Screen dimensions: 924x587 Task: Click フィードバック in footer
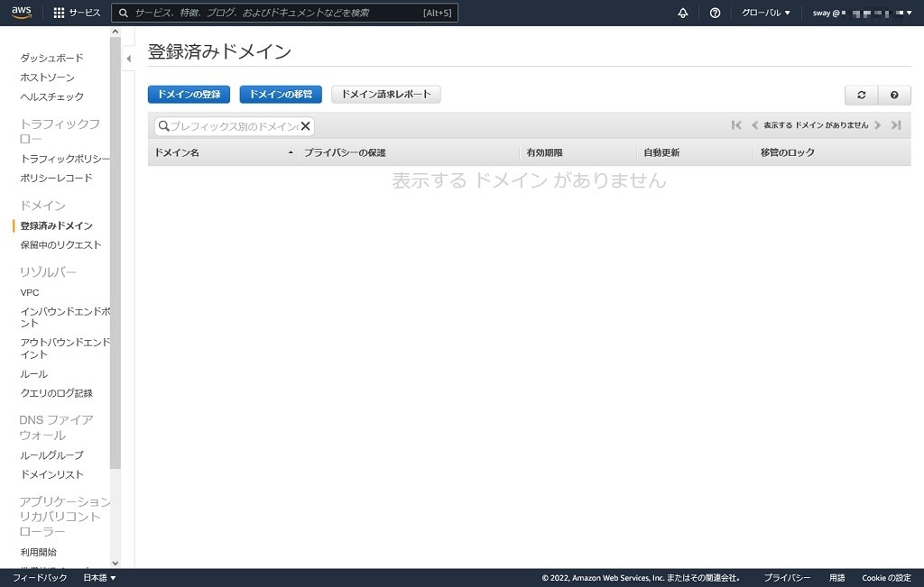click(40, 578)
